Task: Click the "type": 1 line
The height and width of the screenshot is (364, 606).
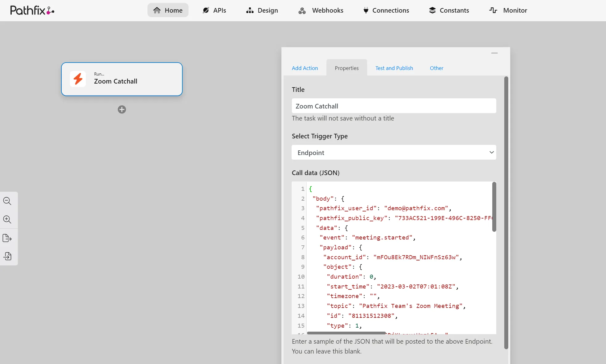Action: 344,326
